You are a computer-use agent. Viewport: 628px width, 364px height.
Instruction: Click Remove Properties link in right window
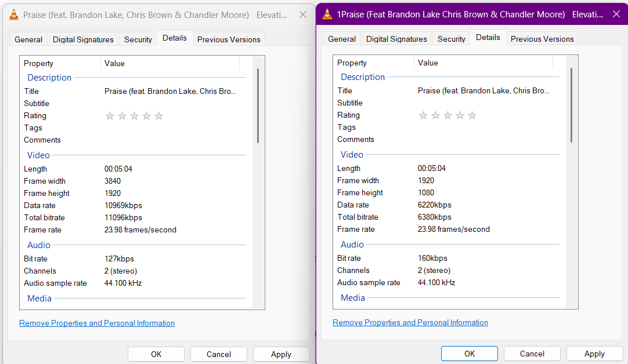tap(410, 322)
